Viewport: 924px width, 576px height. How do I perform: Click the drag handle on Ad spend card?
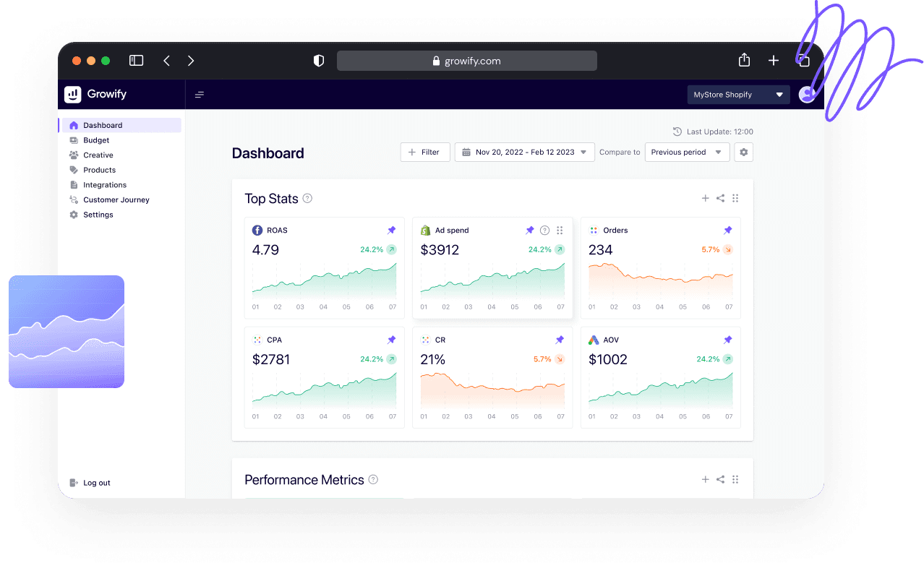click(x=560, y=231)
